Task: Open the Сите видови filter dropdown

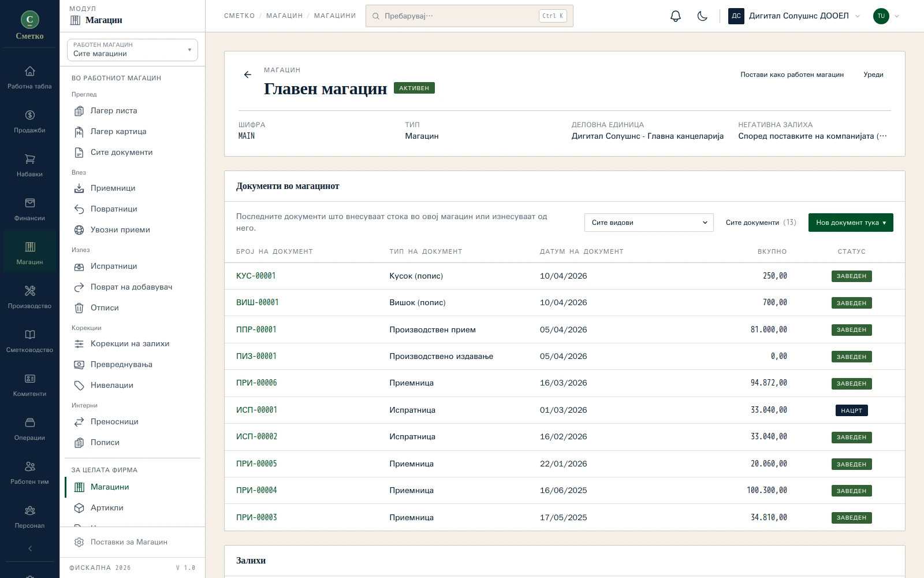Action: tap(649, 223)
